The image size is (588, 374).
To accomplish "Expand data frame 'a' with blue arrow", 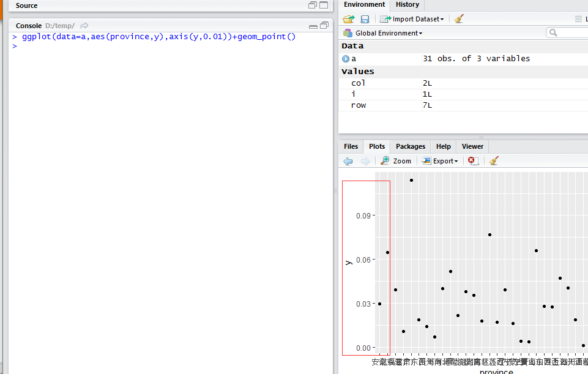I will [x=346, y=59].
